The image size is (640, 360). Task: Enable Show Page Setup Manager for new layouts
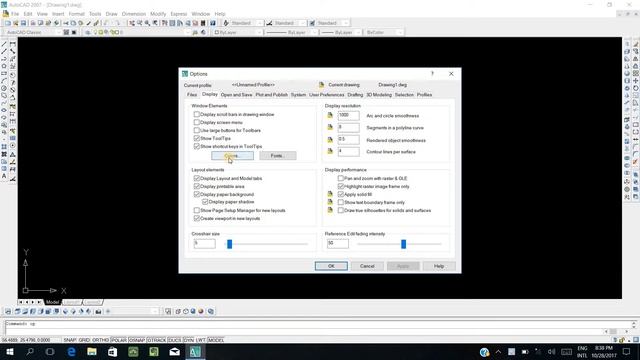point(197,211)
